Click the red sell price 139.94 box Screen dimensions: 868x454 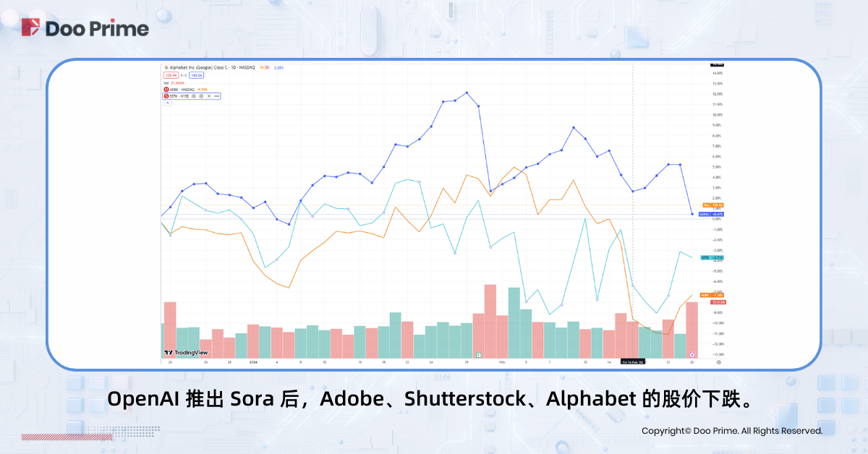click(x=171, y=74)
